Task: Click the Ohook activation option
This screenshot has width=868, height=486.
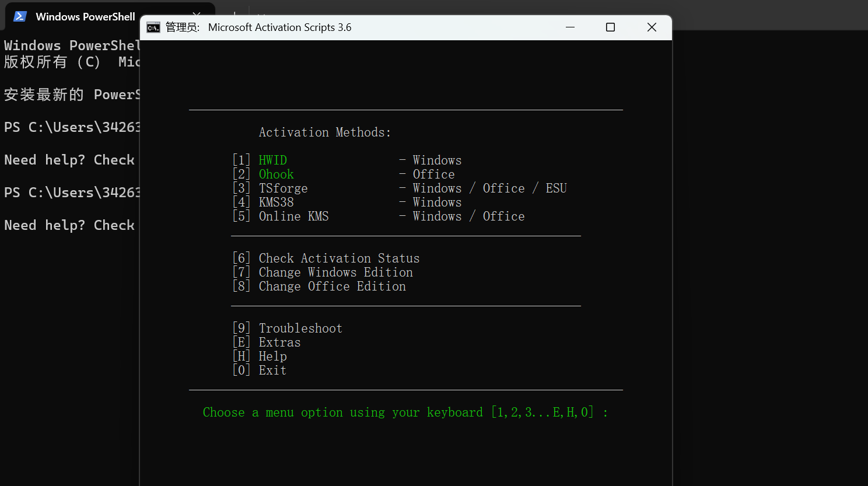Action: (x=276, y=174)
